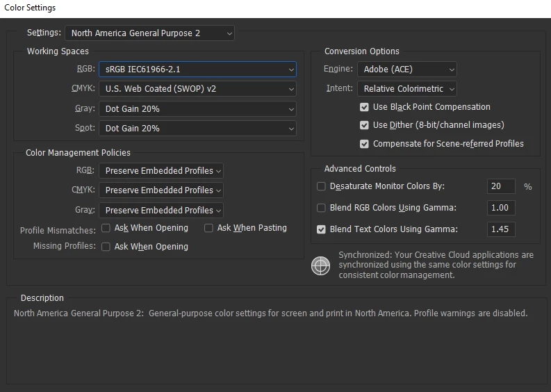This screenshot has height=392, width=551.
Task: Expand the Spot Dot Gain dropdown
Action: (x=197, y=129)
